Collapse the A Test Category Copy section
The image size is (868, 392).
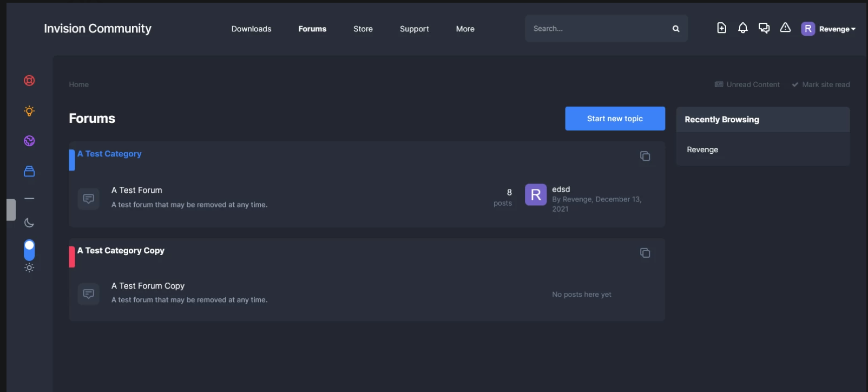(x=645, y=253)
